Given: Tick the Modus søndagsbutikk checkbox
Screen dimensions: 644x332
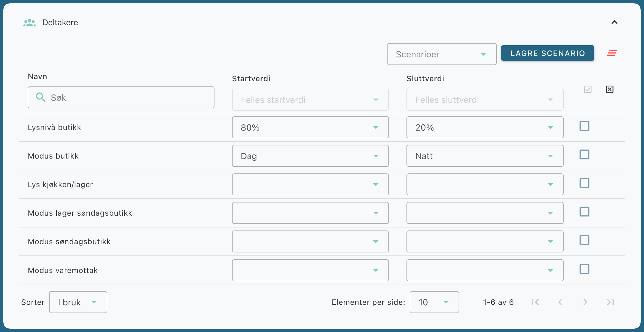Looking at the screenshot, I should [584, 240].
